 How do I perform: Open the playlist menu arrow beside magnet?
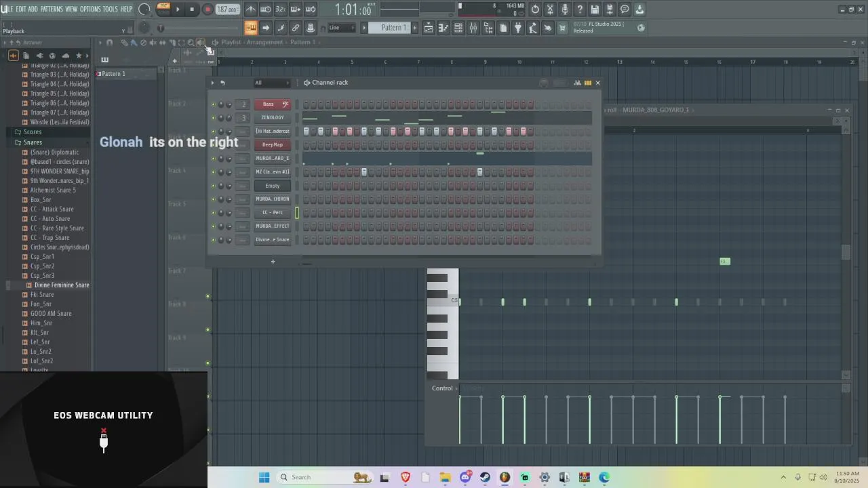tap(100, 43)
